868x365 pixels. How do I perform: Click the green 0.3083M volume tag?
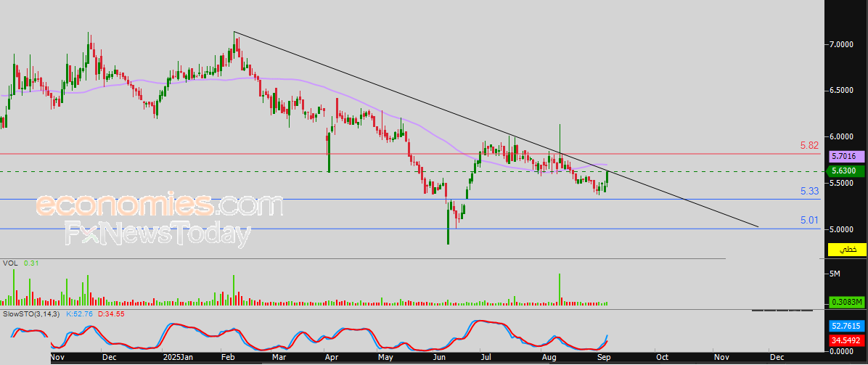click(846, 302)
